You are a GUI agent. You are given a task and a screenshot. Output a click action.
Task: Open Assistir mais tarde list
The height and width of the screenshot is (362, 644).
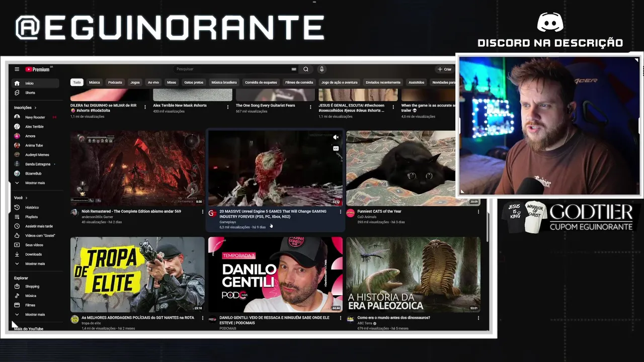point(35,226)
